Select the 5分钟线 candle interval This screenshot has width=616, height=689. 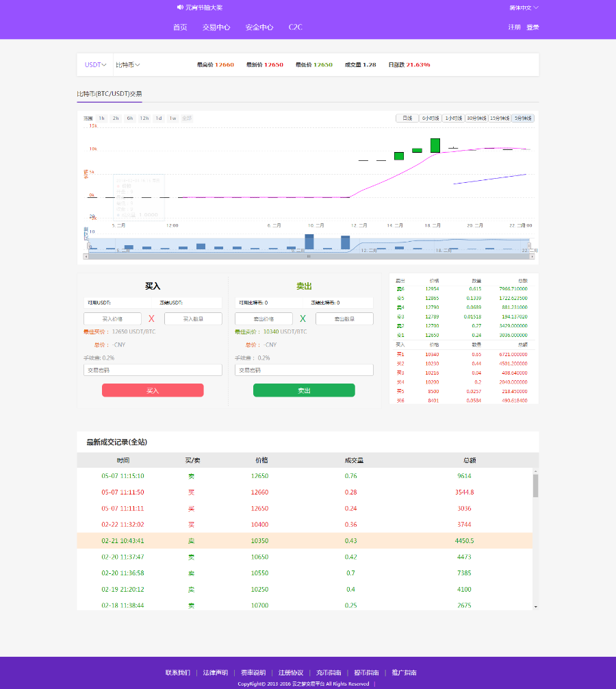coord(523,118)
